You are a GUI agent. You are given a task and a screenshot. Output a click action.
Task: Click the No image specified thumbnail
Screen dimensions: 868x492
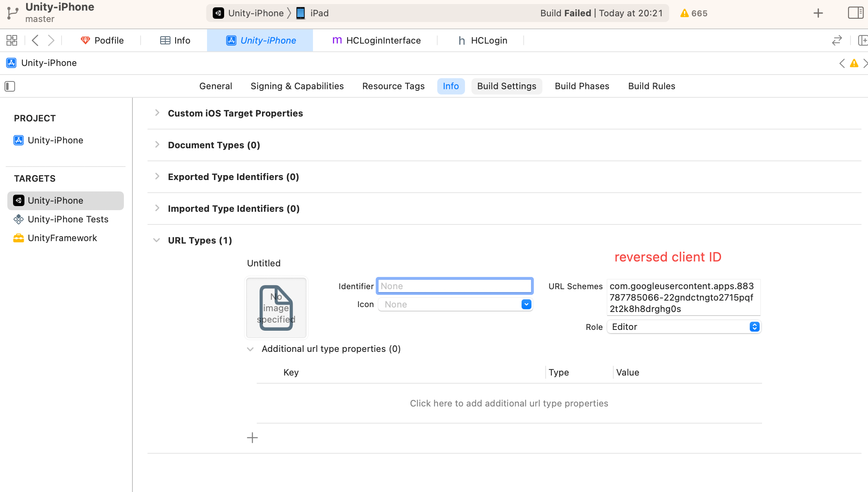(x=276, y=308)
